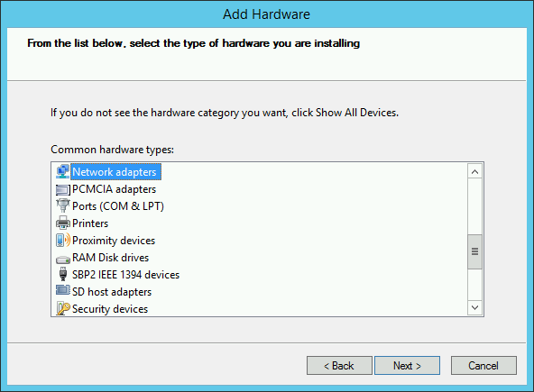This screenshot has width=534, height=392.
Task: Cancel the Add Hardware wizard
Action: click(483, 366)
